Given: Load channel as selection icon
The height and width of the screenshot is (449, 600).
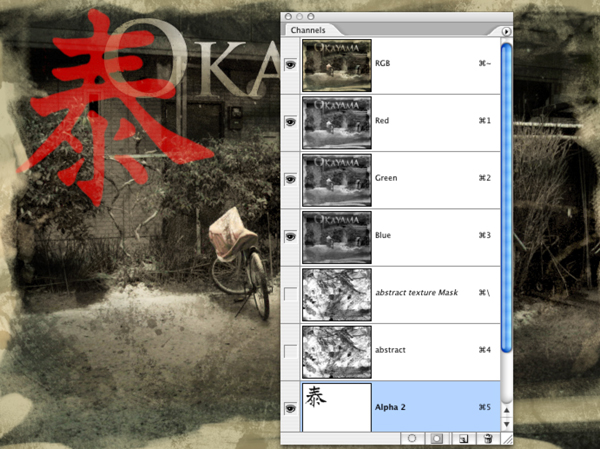Looking at the screenshot, I should click(x=411, y=438).
